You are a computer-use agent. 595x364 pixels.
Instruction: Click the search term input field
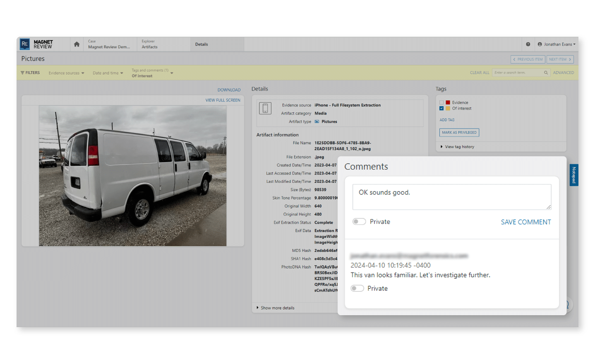pos(517,72)
